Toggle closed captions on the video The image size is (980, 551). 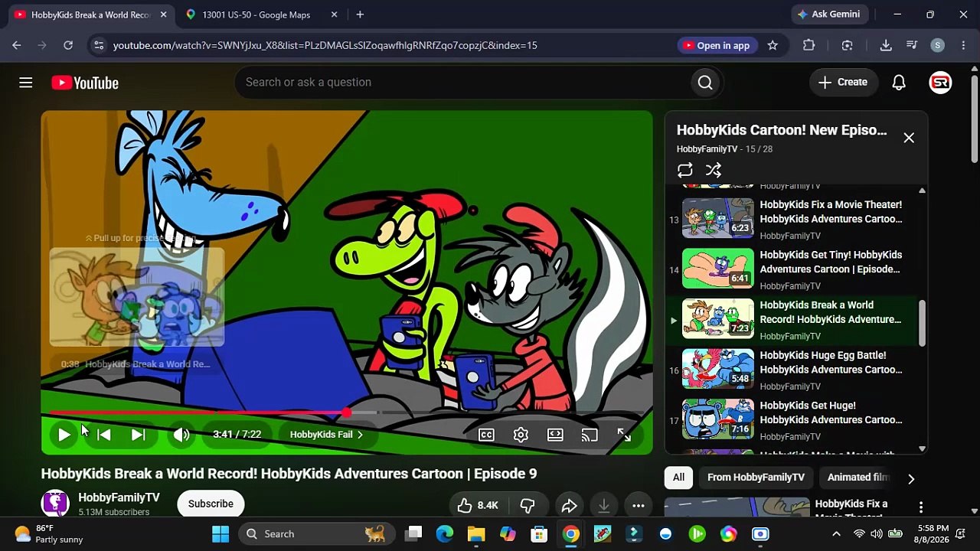click(486, 435)
